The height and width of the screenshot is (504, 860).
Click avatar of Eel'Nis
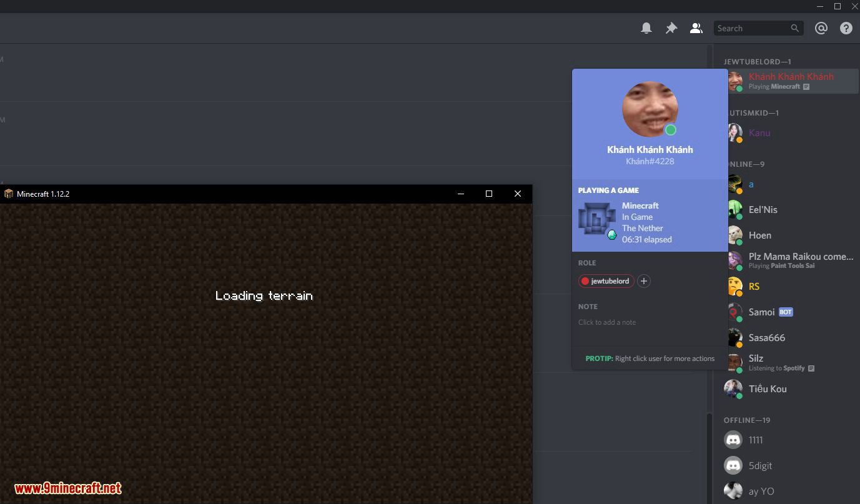(x=734, y=210)
